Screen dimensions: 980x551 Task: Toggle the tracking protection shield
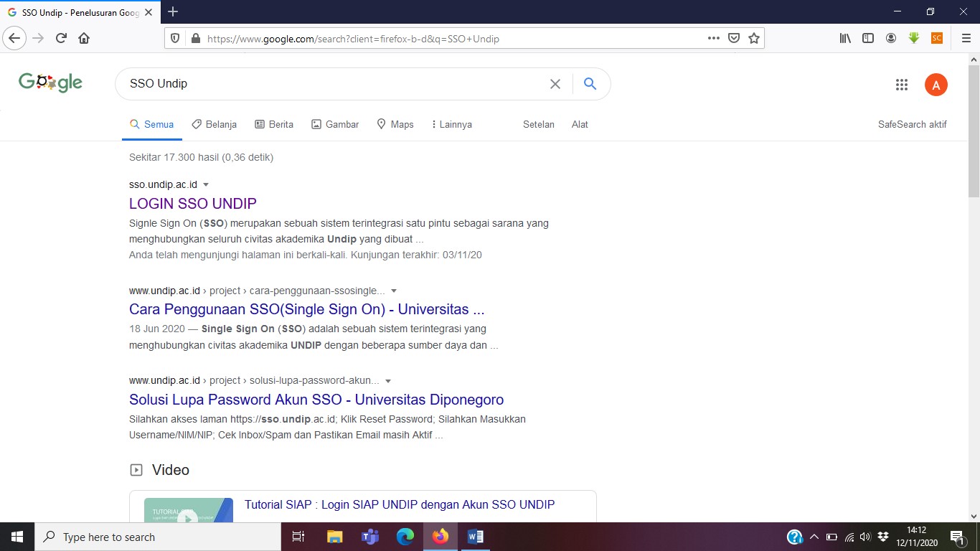pyautogui.click(x=173, y=37)
